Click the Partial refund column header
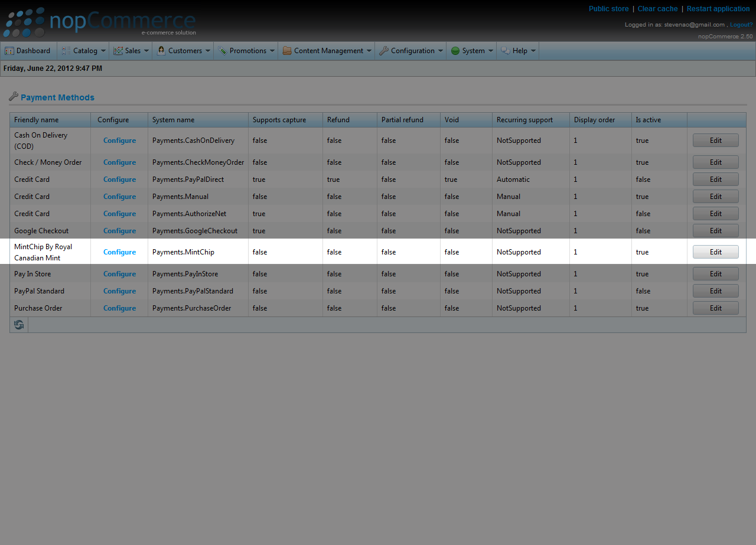This screenshot has width=756, height=545. [x=409, y=120]
